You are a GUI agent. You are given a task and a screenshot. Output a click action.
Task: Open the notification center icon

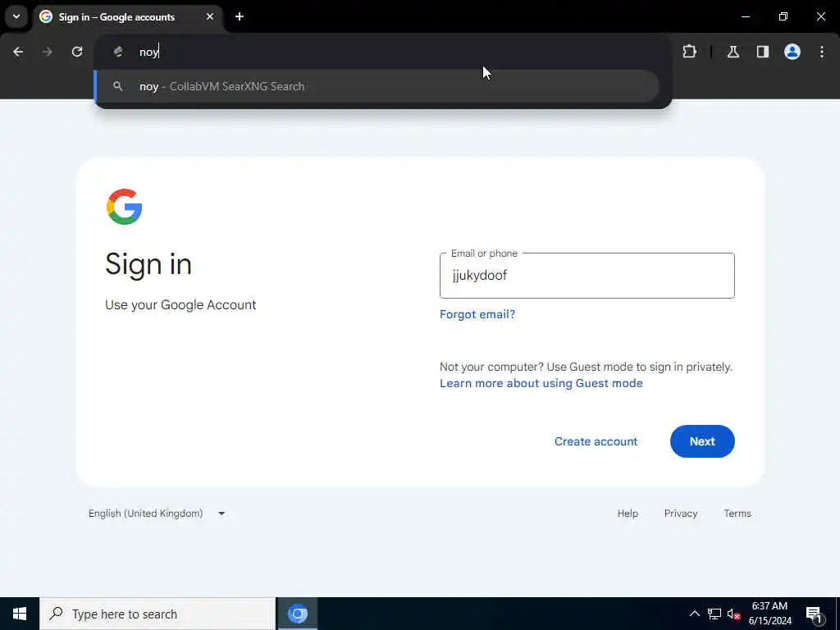point(815,614)
